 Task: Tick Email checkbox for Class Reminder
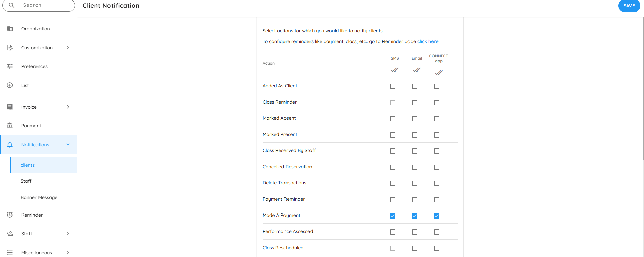(415, 103)
